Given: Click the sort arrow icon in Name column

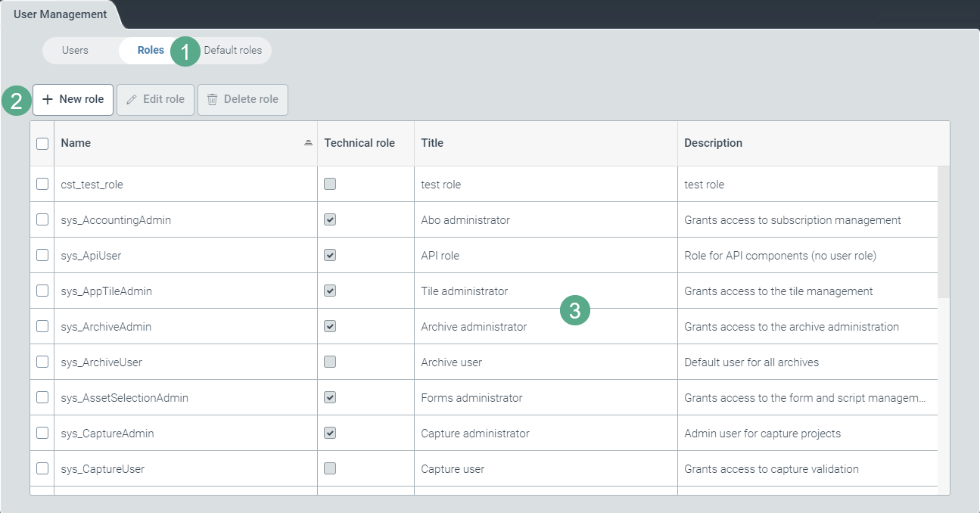Looking at the screenshot, I should 308,143.
